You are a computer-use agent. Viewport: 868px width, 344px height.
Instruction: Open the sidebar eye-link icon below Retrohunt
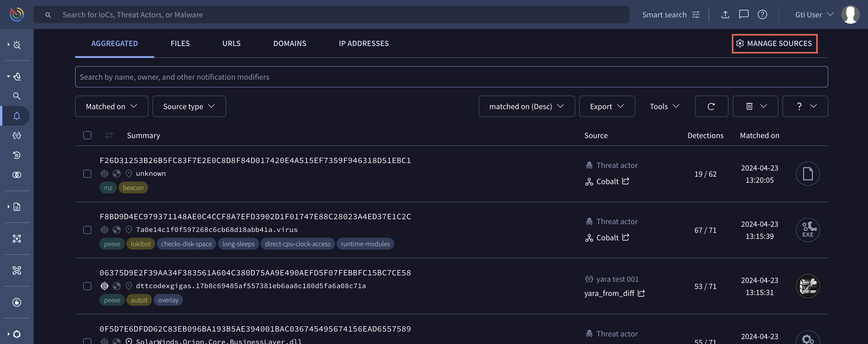[x=17, y=175]
